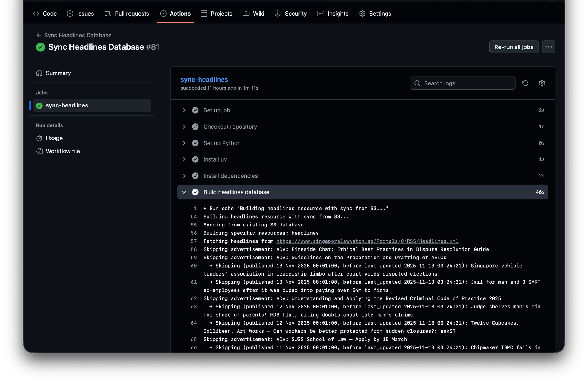Click the refresh logs icon
588x383 pixels.
tap(525, 83)
